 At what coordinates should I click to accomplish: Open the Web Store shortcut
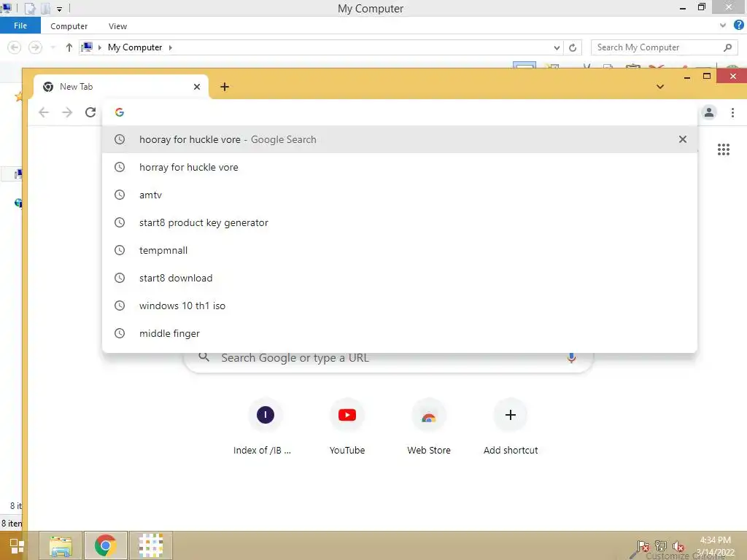coord(429,426)
